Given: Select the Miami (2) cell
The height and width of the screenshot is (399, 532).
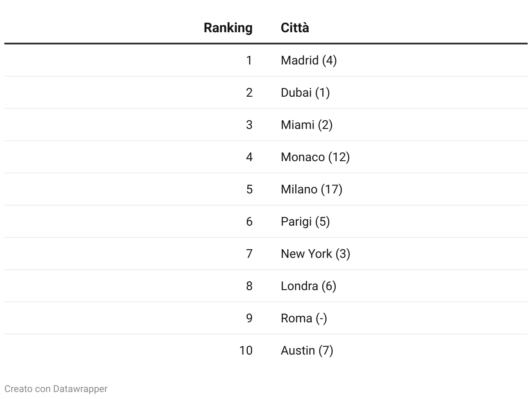Looking at the screenshot, I should (x=307, y=125).
